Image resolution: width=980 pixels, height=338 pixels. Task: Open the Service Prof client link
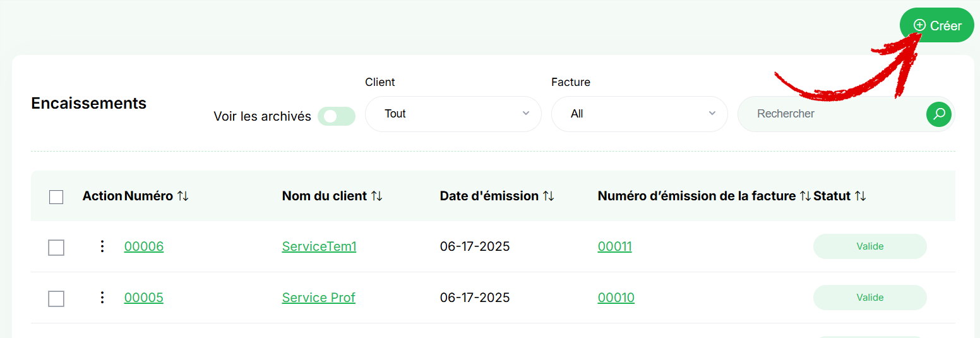click(319, 298)
